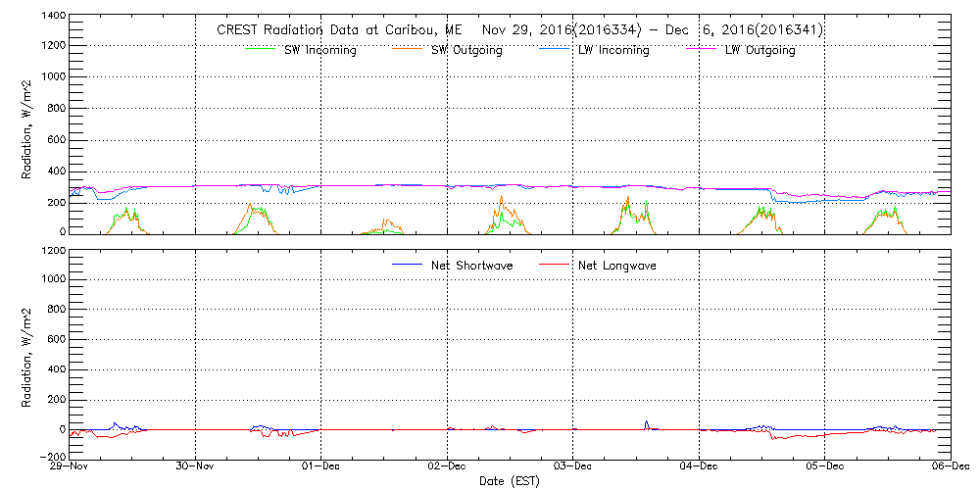Select the 05-Dec date tick label

(x=825, y=466)
